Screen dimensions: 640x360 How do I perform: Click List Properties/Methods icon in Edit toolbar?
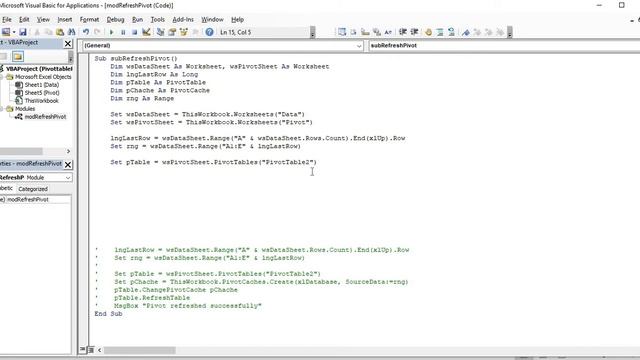click(x=342, y=32)
